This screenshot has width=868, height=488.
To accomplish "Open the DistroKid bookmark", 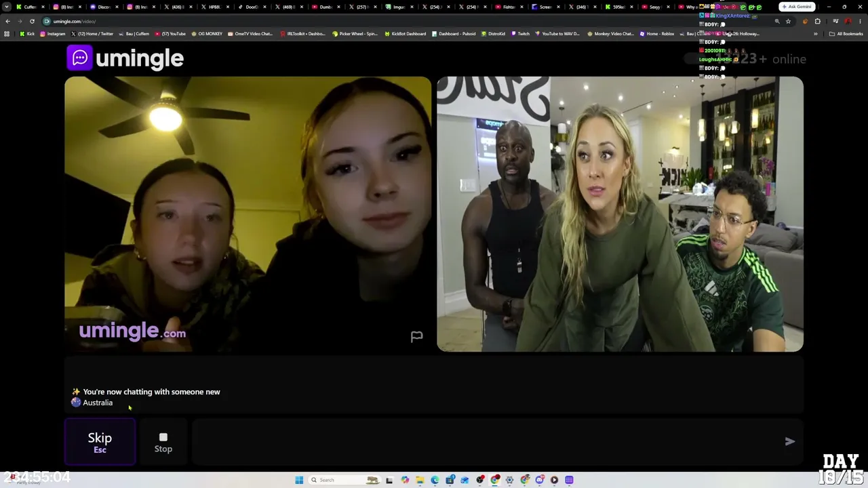I will [493, 34].
